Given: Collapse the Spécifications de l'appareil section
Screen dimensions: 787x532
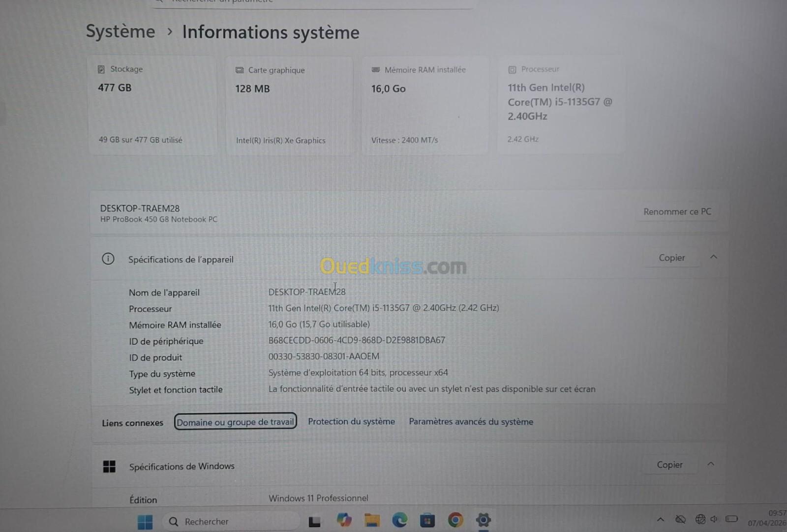Looking at the screenshot, I should [714, 257].
